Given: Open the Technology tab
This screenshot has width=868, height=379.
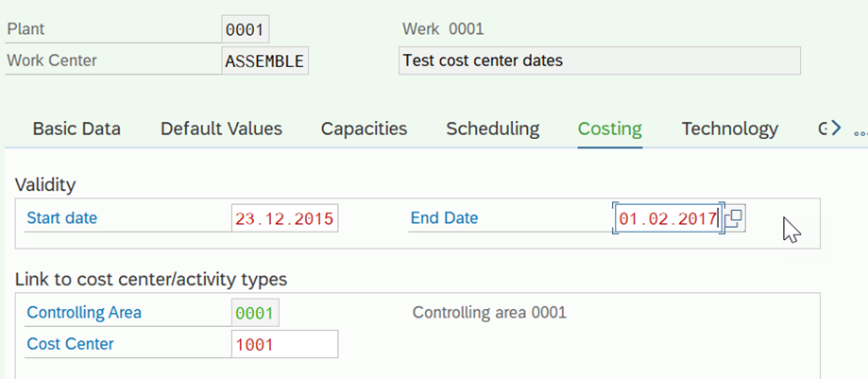Looking at the screenshot, I should (729, 129).
